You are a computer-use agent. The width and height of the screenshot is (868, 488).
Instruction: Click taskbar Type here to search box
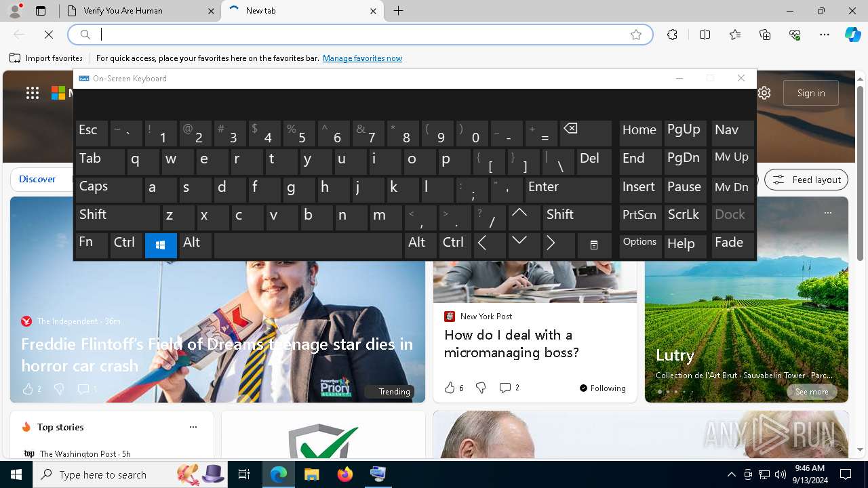130,474
